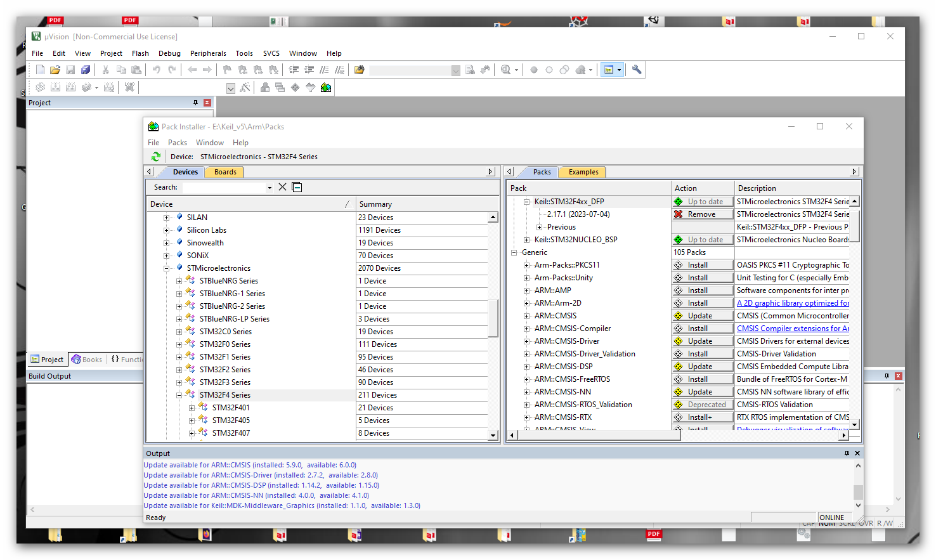Click the Device column header
The width and height of the screenshot is (936, 560).
click(250, 204)
